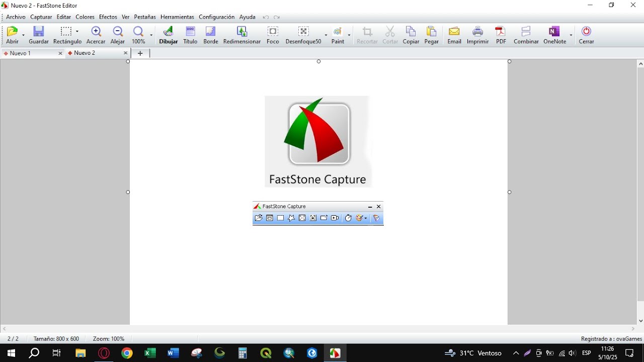Open the Archivo menu
This screenshot has width=644, height=362.
16,17
